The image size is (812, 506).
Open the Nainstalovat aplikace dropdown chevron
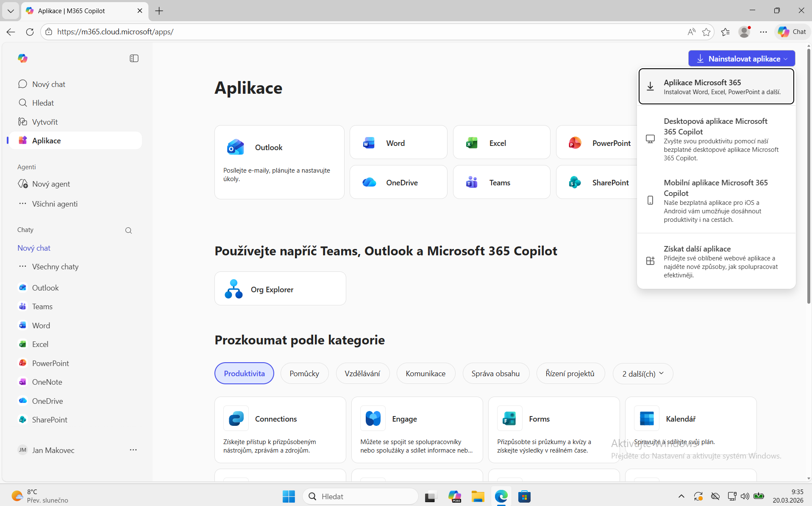(786, 59)
